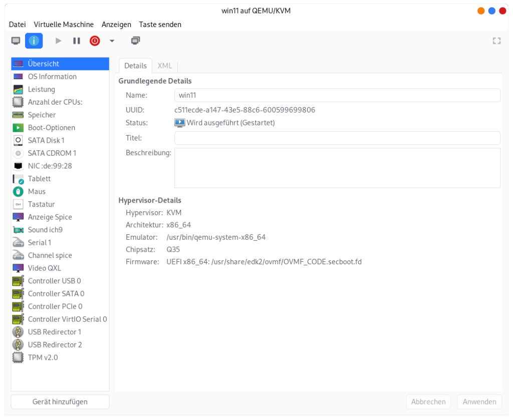The image size is (513, 420).
Task: Select SATA Disk 1 device
Action: pos(60,140)
